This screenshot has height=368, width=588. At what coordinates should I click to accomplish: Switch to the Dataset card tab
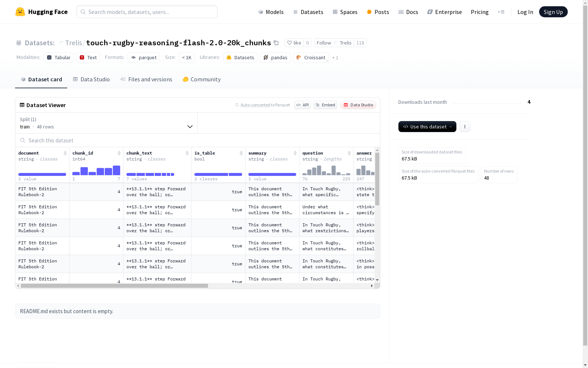[x=41, y=79]
